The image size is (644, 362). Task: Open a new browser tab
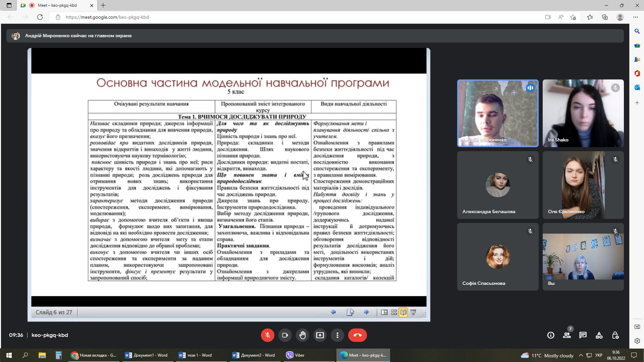coord(103,5)
